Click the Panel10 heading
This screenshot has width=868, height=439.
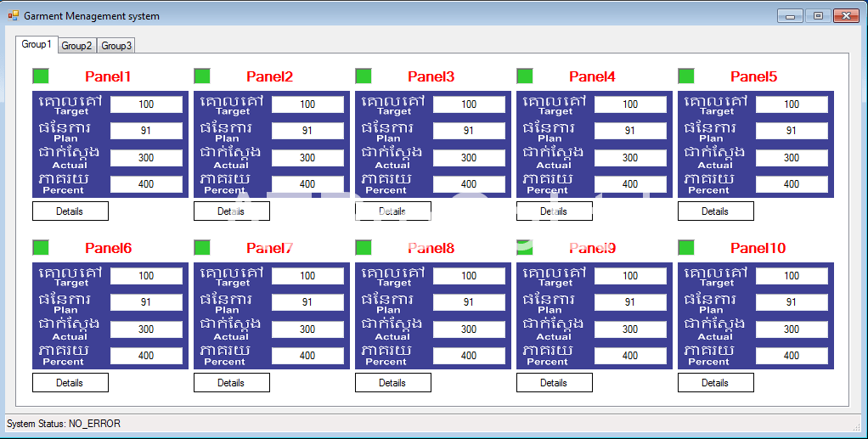click(758, 248)
